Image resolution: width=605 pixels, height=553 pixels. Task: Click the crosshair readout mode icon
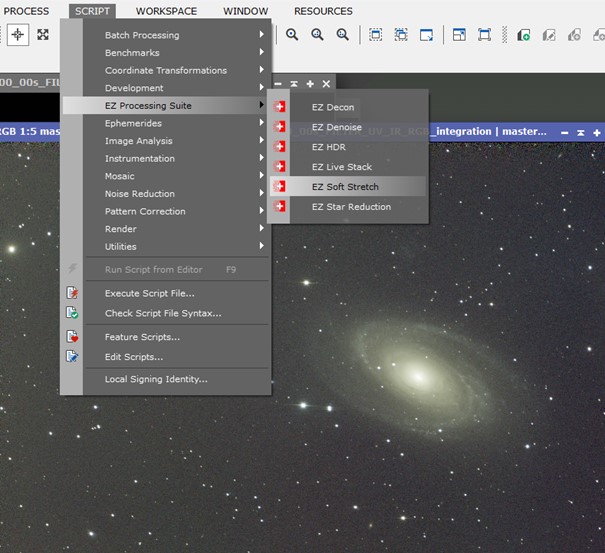(x=18, y=35)
